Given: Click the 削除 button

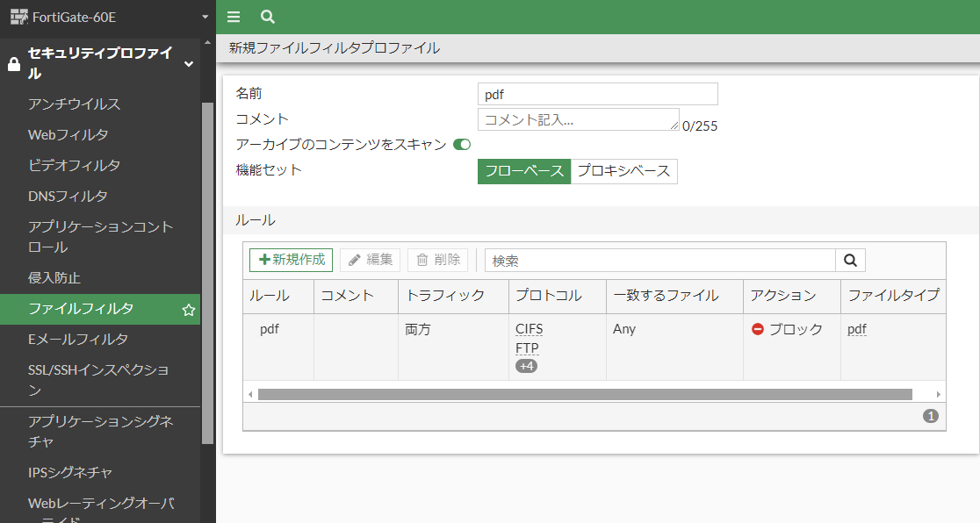Looking at the screenshot, I should point(437,260).
